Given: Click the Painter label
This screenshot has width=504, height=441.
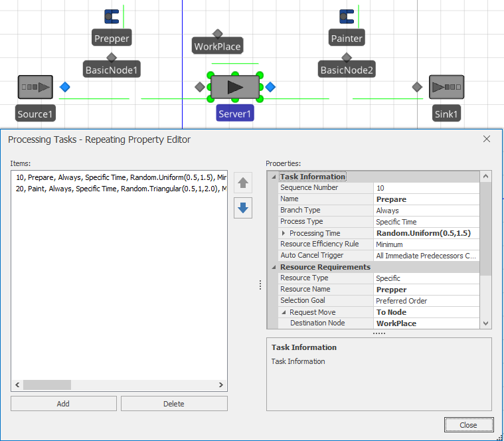Looking at the screenshot, I should [x=347, y=39].
